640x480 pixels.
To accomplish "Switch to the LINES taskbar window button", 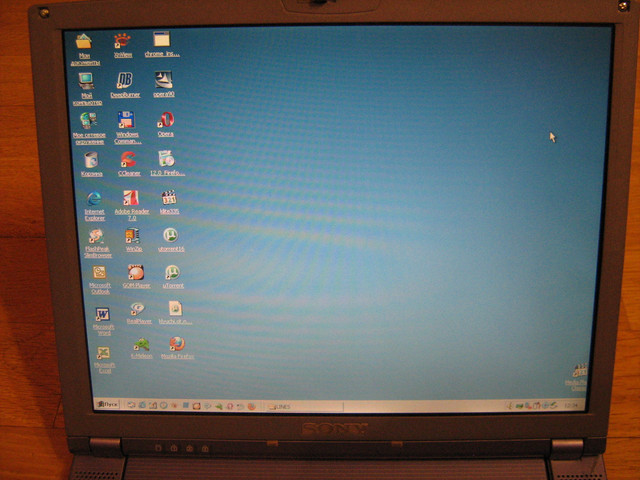I will (x=305, y=407).
